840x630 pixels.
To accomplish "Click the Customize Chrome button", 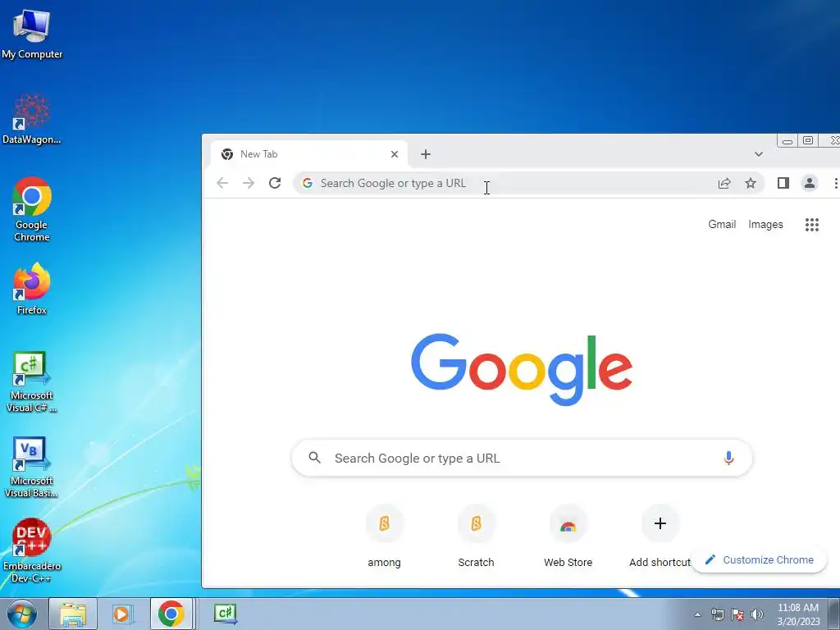I will click(760, 559).
